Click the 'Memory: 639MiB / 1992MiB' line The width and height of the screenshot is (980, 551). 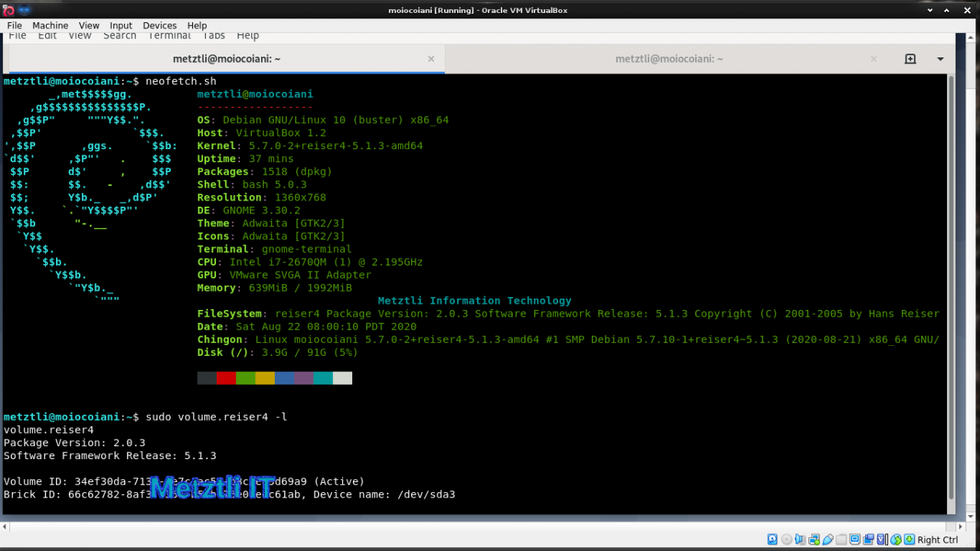coord(275,288)
